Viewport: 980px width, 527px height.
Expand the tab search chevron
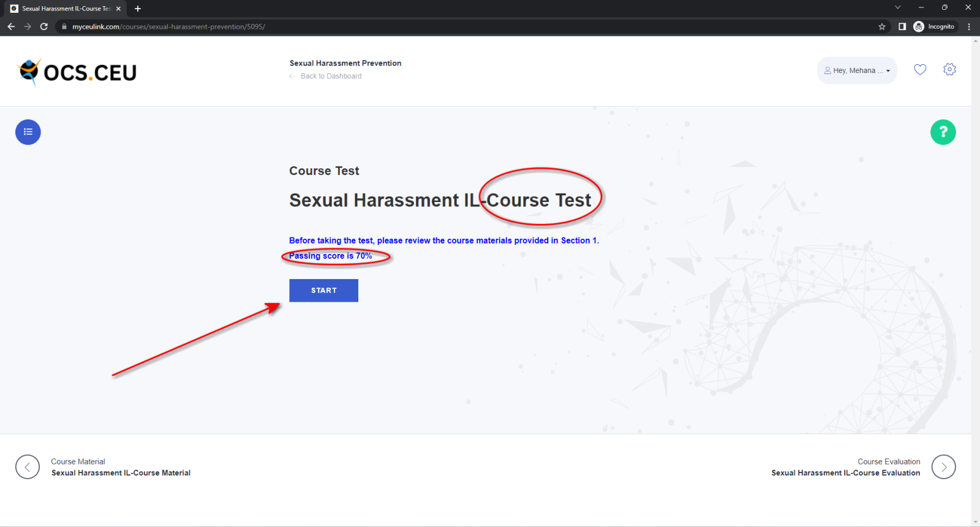coord(897,8)
